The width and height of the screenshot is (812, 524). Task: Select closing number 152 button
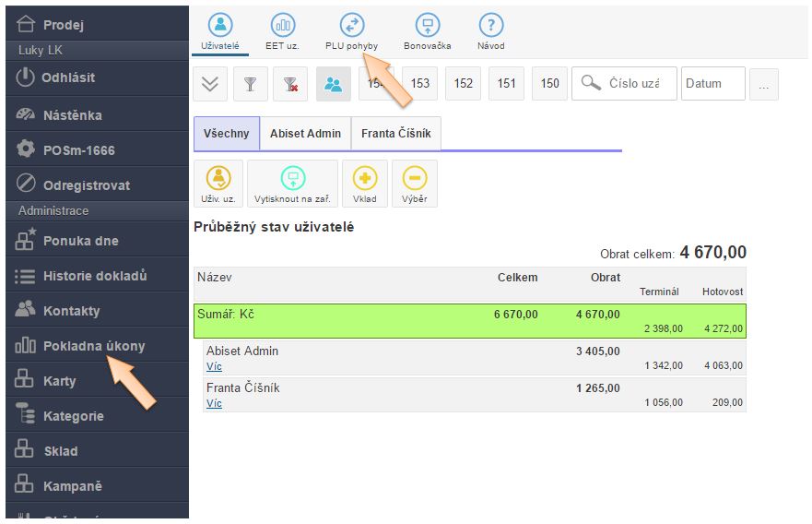464,84
